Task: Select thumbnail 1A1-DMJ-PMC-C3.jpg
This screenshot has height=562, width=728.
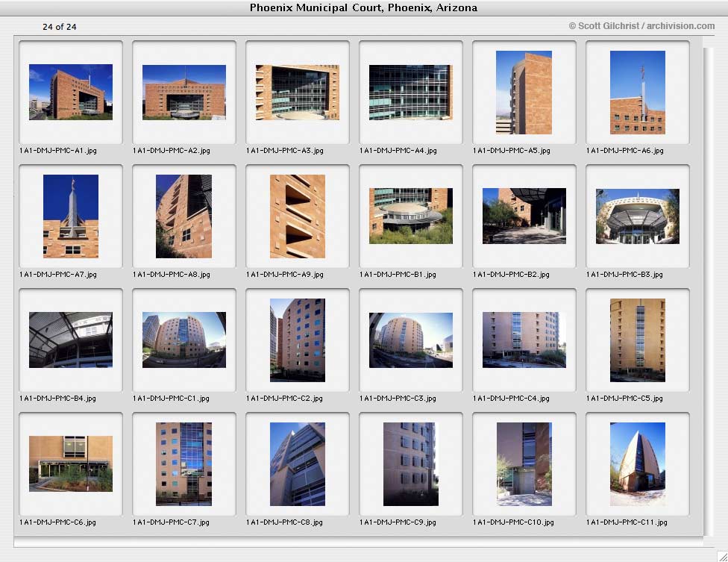Action: [x=410, y=340]
